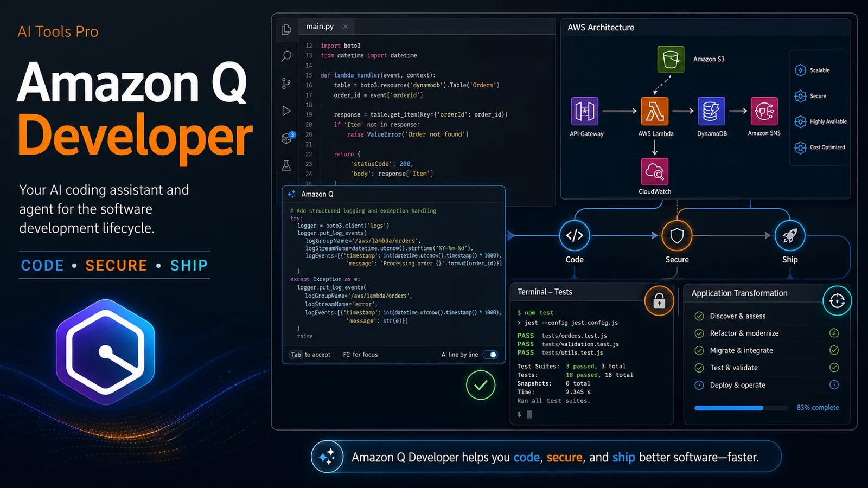
Task: Click the AWS Architecture panel title
Action: pyautogui.click(x=601, y=28)
